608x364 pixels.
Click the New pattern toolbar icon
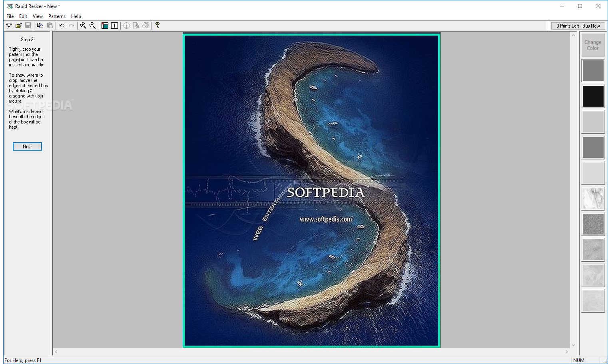[x=9, y=26]
